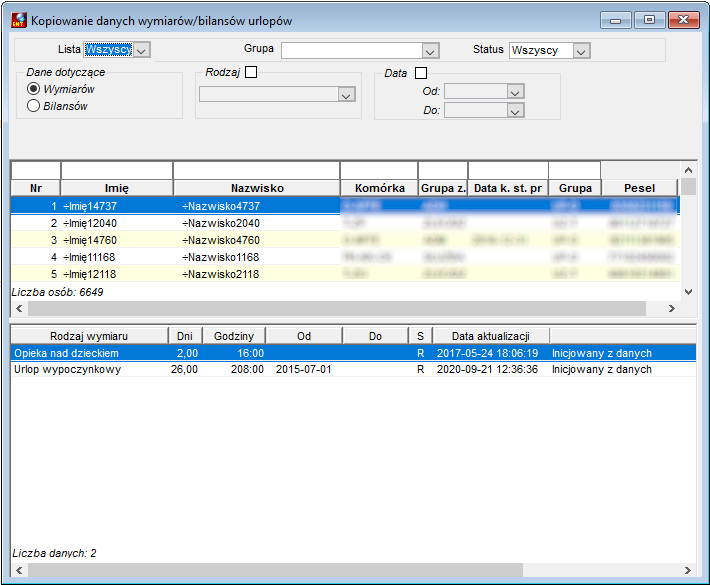Click the Godziny column header
The image size is (710, 585).
pyautogui.click(x=234, y=336)
